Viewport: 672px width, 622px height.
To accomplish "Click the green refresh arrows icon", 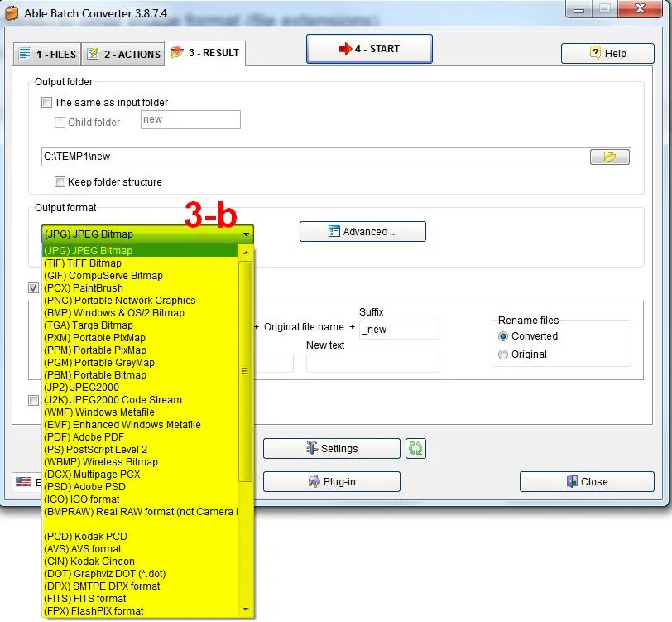I will 415,449.
